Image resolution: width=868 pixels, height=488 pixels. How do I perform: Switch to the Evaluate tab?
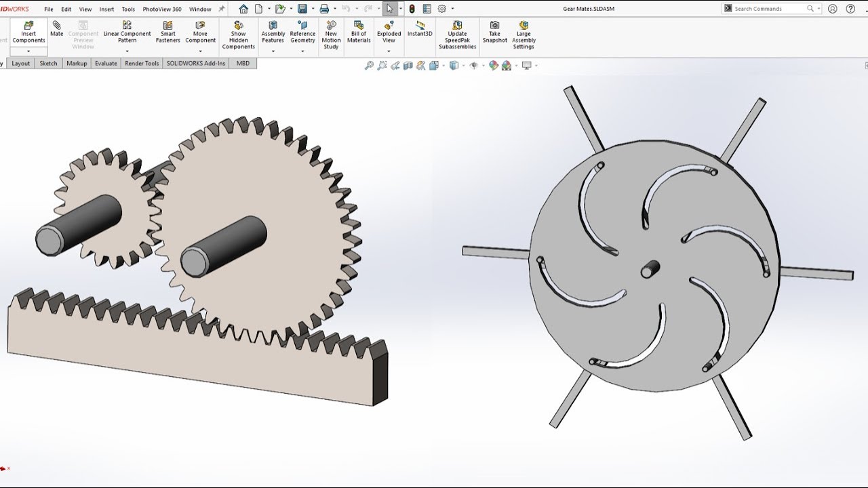point(106,63)
